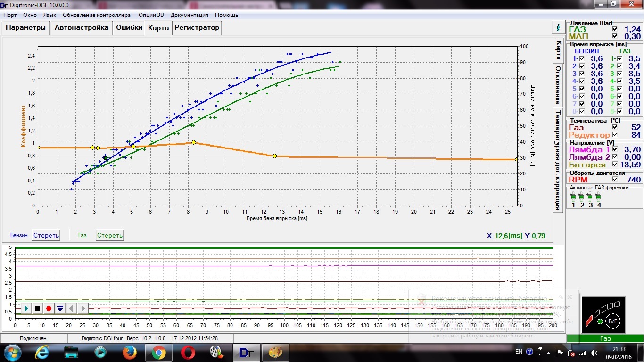Screen dimensions: 644x362
Task: Switch to the Ошибки tab
Action: 129,27
